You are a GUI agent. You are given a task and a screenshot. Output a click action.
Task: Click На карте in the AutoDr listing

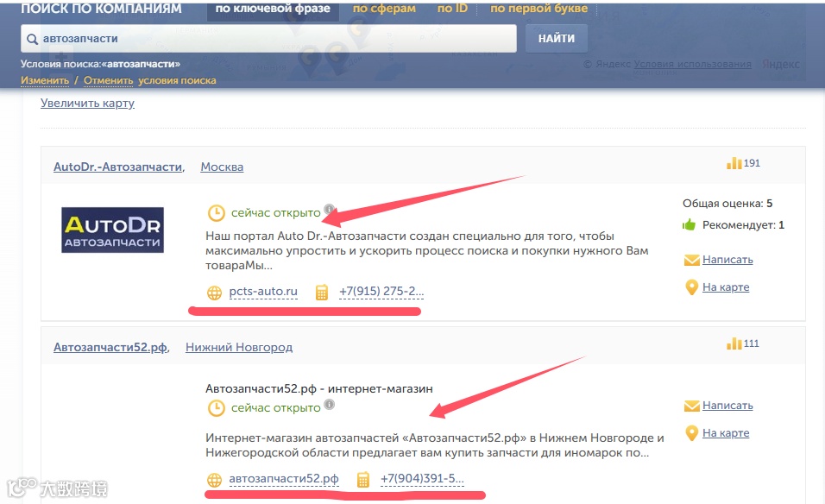coord(726,287)
